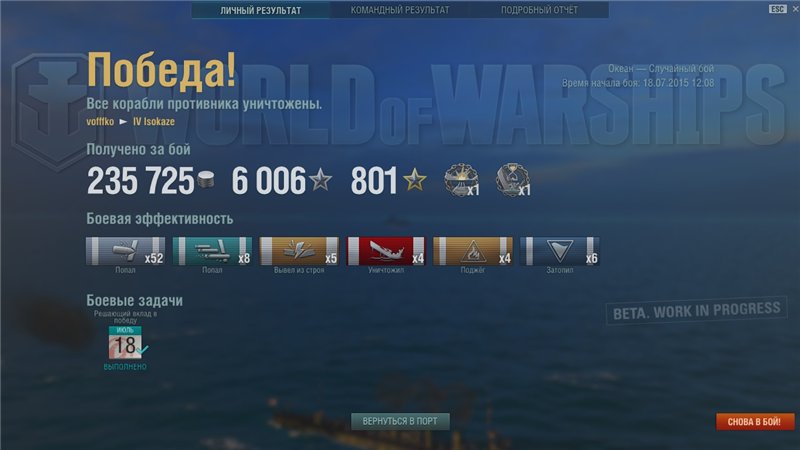The image size is (800, 450).
Task: Click the Вывел из строя ribbon x5
Action: pos(299,251)
